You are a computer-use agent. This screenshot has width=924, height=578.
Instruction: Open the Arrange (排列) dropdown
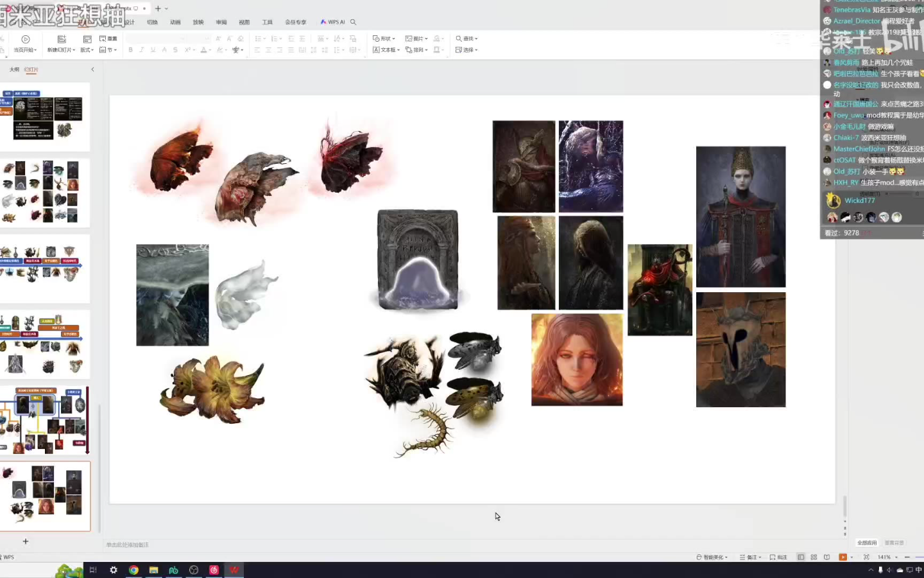(x=416, y=50)
